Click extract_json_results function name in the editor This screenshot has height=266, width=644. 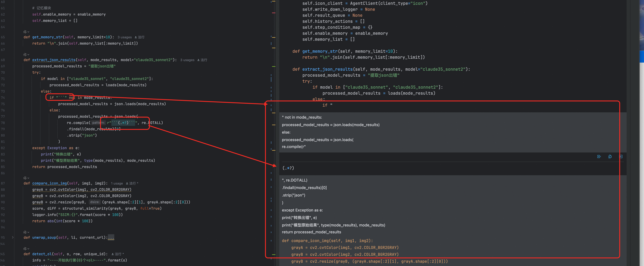[54, 60]
